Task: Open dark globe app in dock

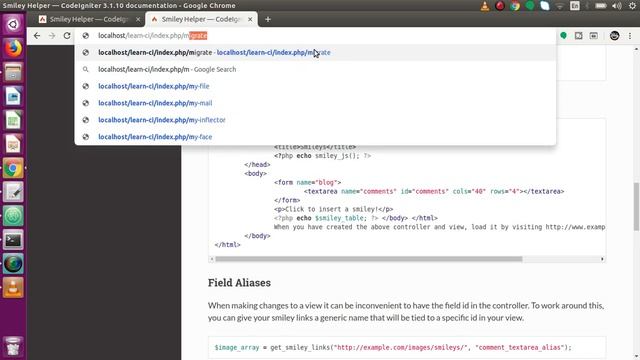Action: [13, 264]
